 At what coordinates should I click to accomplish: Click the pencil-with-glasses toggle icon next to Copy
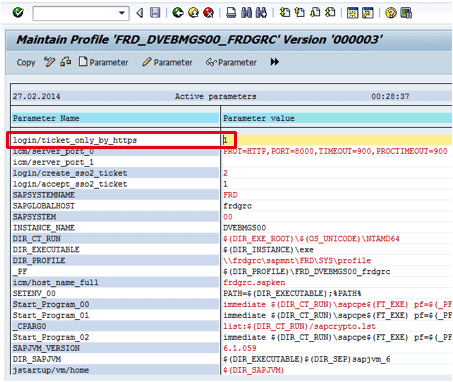pyautogui.click(x=49, y=62)
